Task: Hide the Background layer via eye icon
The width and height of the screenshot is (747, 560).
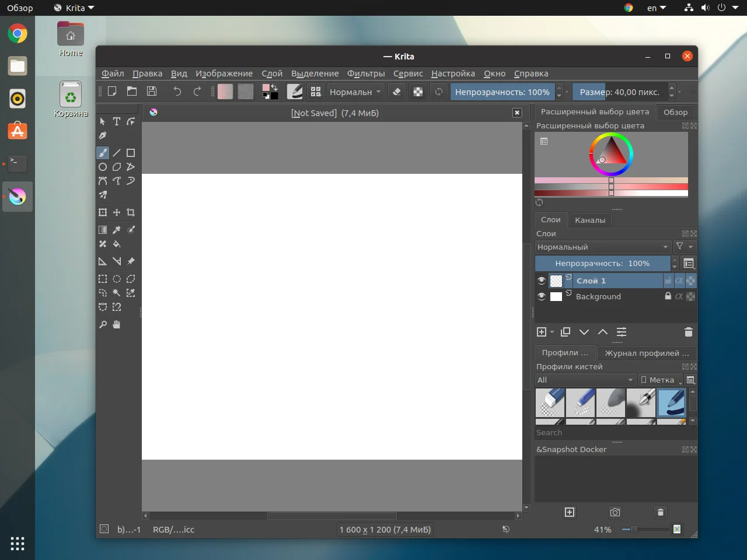Action: coord(542,296)
